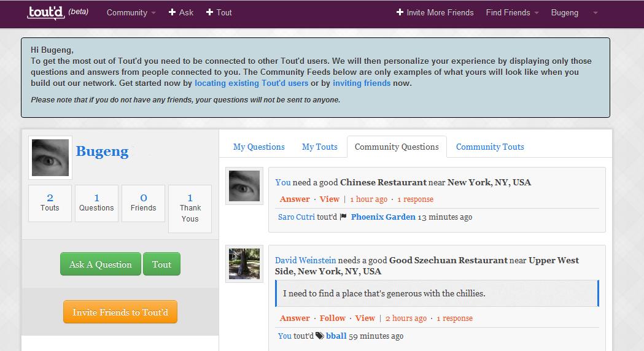Select Invite More Friends in header
This screenshot has width=644, height=351.
pyautogui.click(x=440, y=13)
